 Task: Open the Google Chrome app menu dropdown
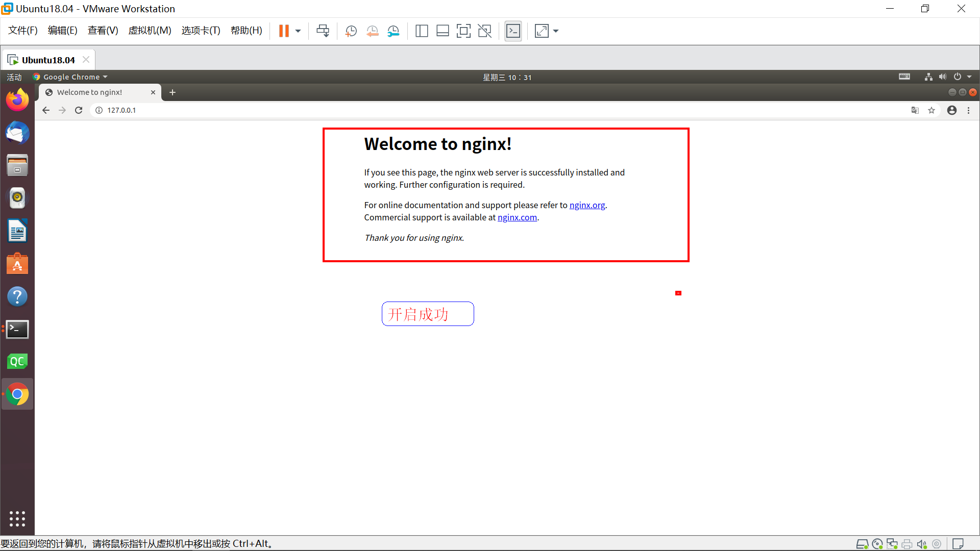[x=71, y=77]
